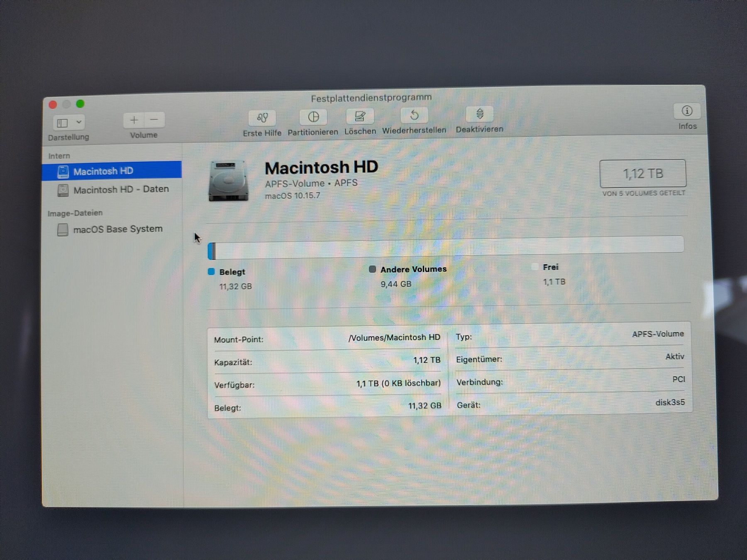Click the Image-Dateien section header
This screenshot has width=747, height=560.
tap(75, 213)
